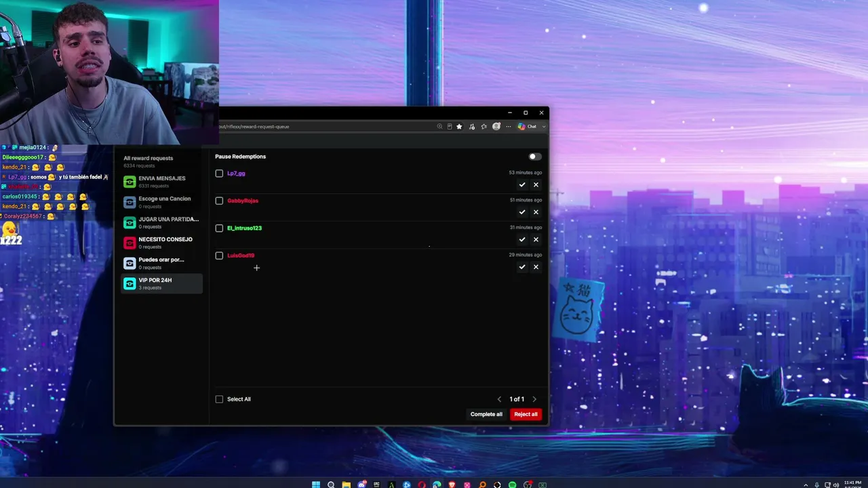Click the red Reject all button
The image size is (868, 488).
pyautogui.click(x=526, y=414)
